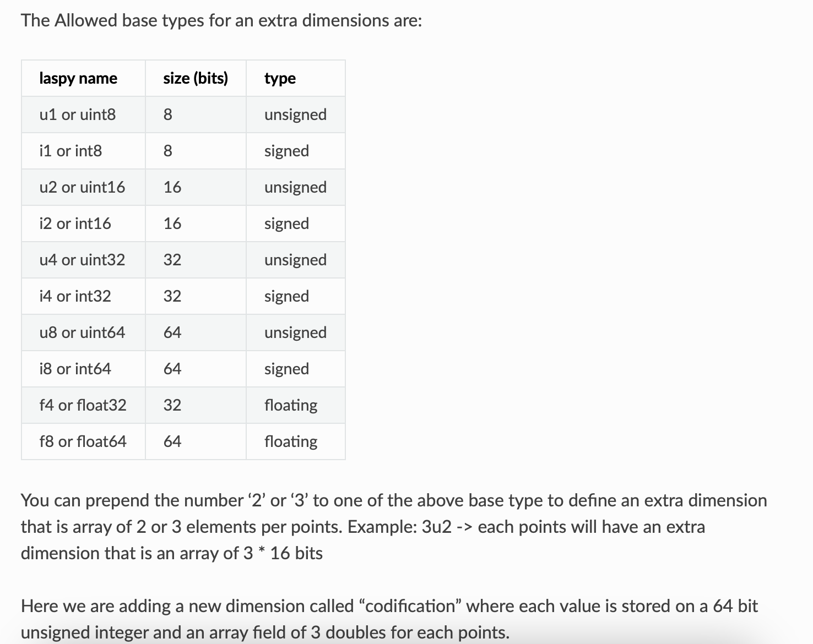Select the 'u1 or uint8' table cell
Viewport: 813px width, 644px height.
(78, 114)
